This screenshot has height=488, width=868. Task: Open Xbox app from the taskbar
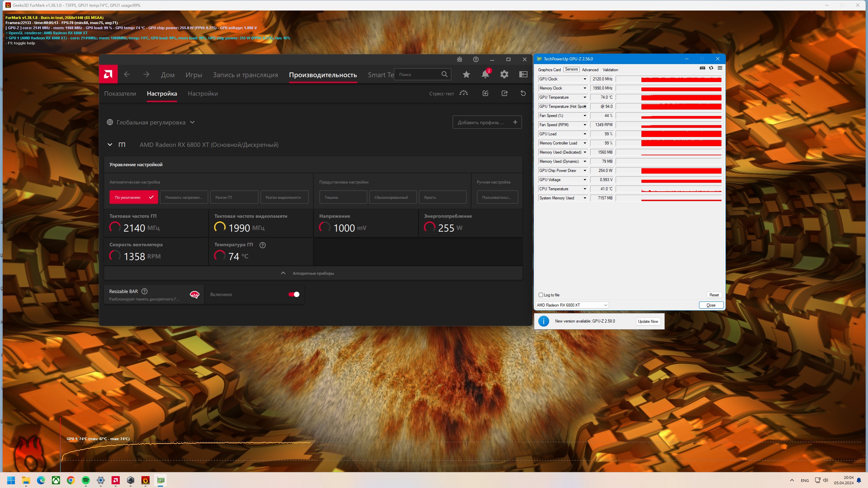(56, 480)
